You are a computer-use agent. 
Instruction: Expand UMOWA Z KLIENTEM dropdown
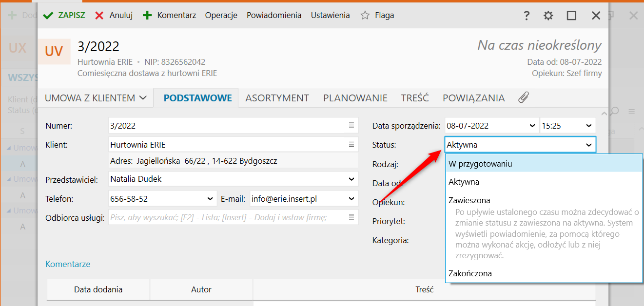click(x=96, y=98)
